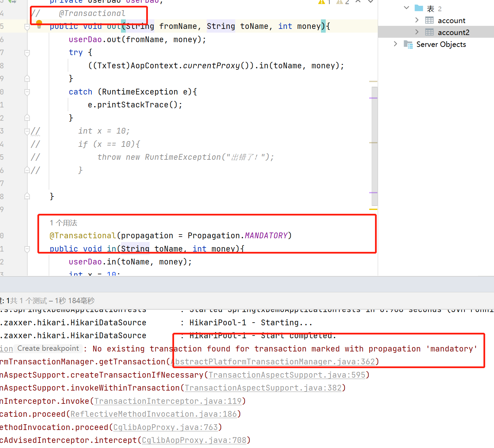Fold the in() method via gutter marker
The image size is (494, 448).
[x=27, y=249]
